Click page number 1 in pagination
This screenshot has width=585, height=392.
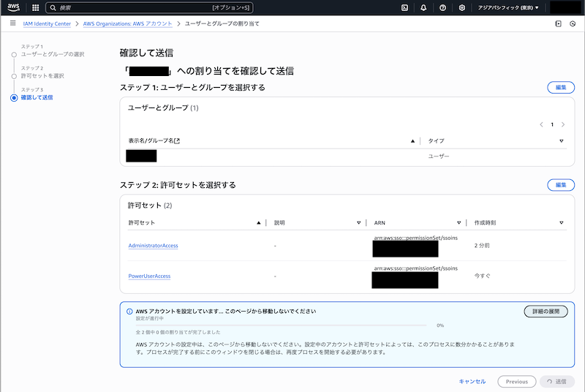click(552, 124)
